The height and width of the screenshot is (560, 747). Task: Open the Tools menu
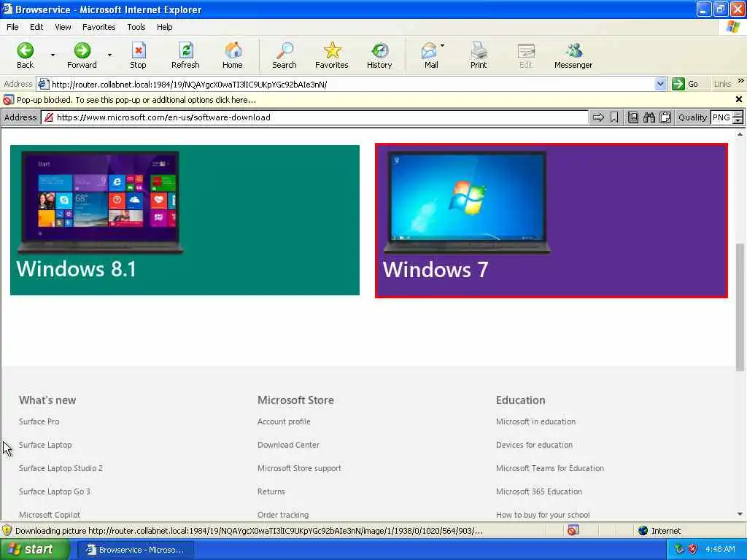[x=136, y=27]
